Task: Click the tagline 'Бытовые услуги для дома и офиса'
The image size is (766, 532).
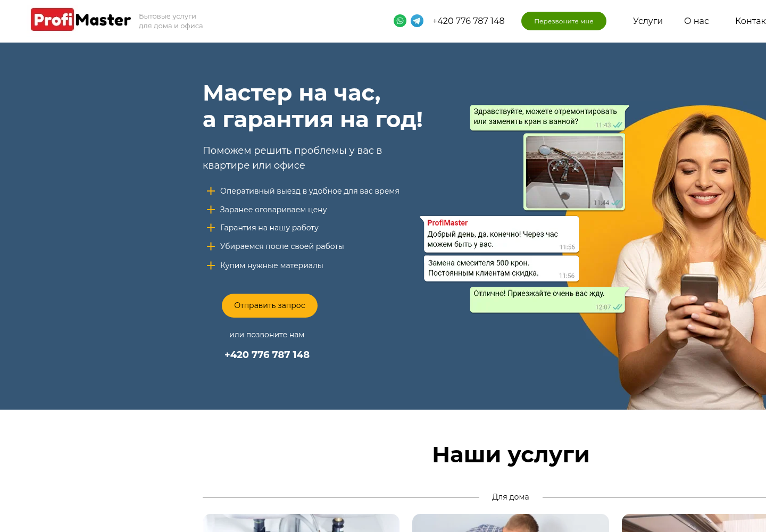Action: [171, 21]
